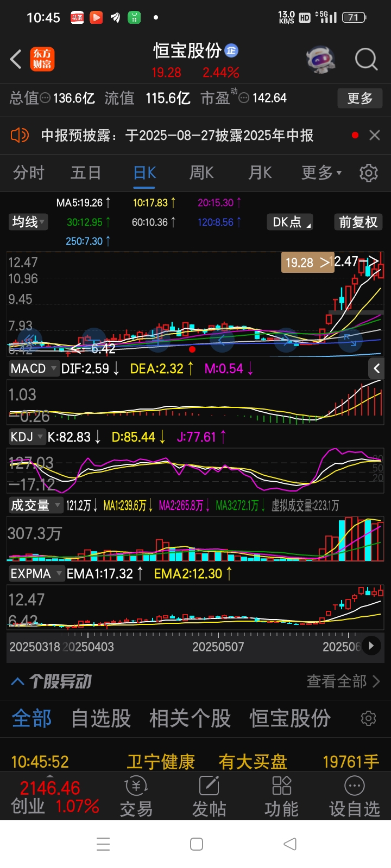Tap the 19761手 volume value
The image size is (391, 868).
tap(351, 762)
